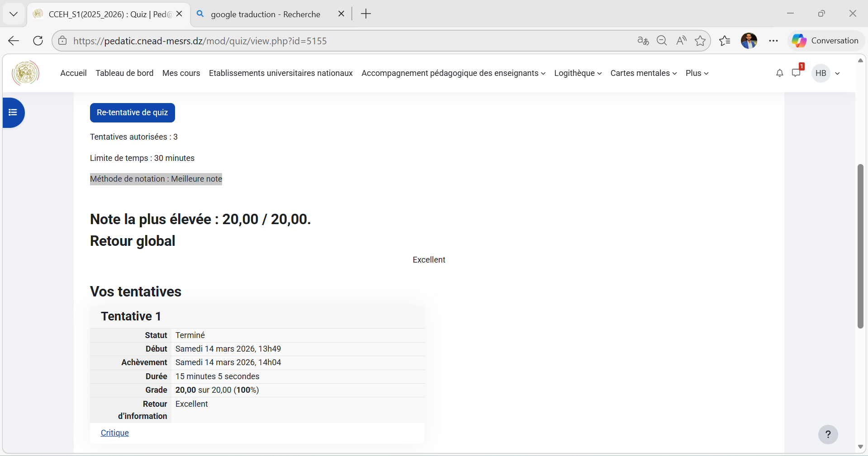Click the 'Samedi 14 mars 2026, 14h04' value

tap(228, 362)
